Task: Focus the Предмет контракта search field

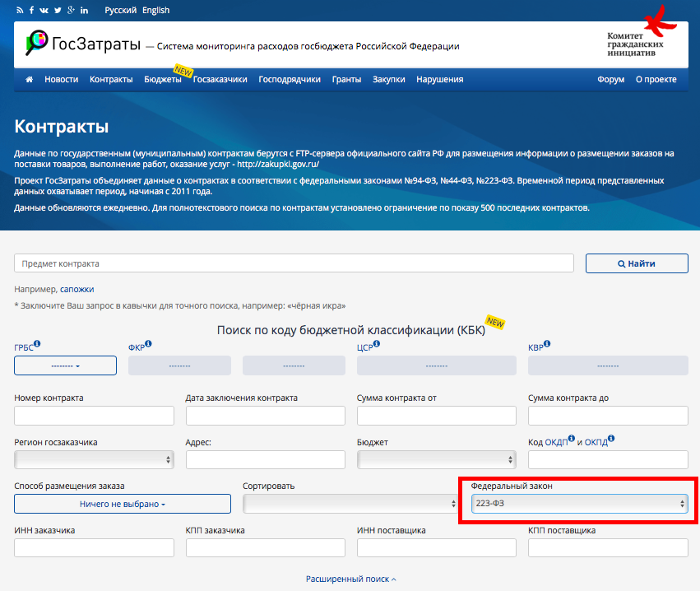Action: (294, 263)
